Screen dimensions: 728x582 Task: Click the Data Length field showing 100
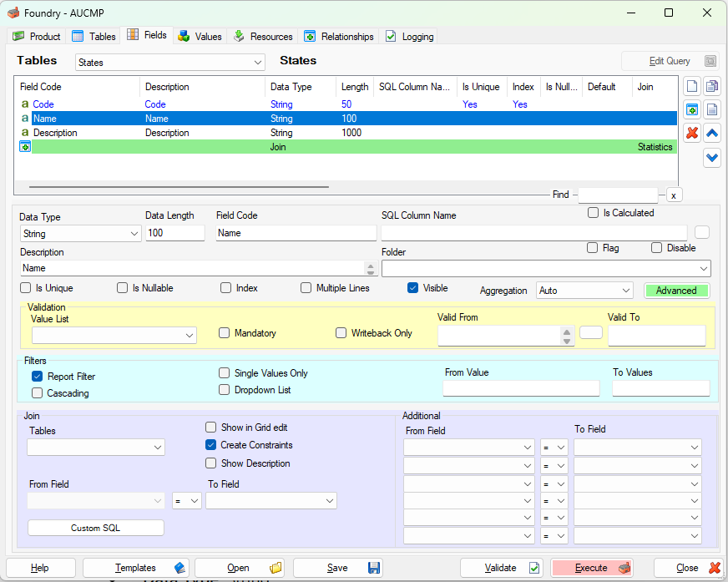tap(175, 233)
